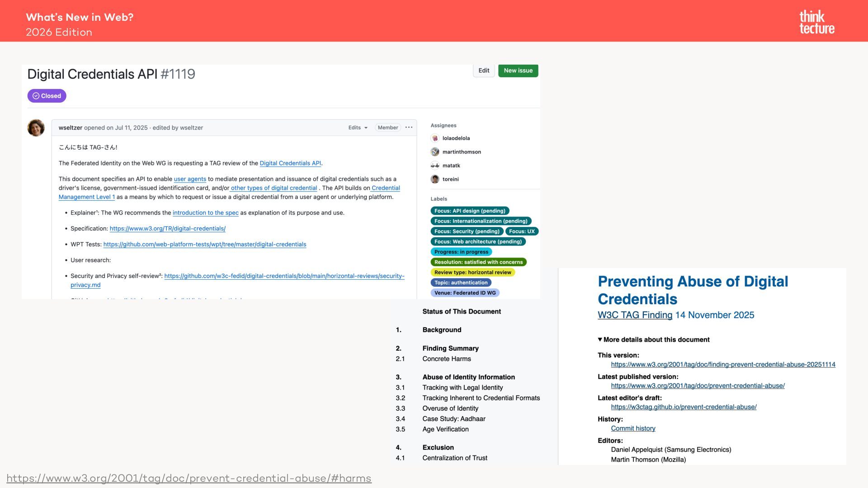868x488 pixels.
Task: Collapse More details about this document
Action: tap(653, 339)
